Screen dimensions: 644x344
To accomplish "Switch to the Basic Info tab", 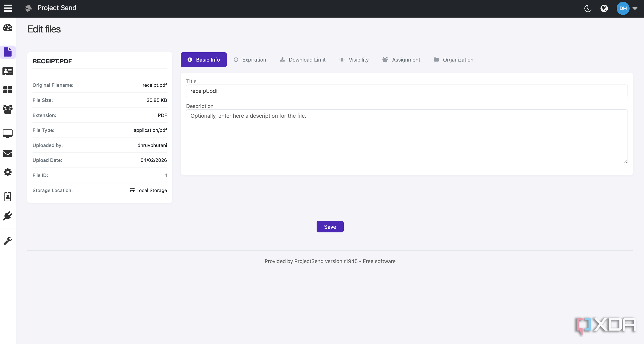I will [204, 60].
